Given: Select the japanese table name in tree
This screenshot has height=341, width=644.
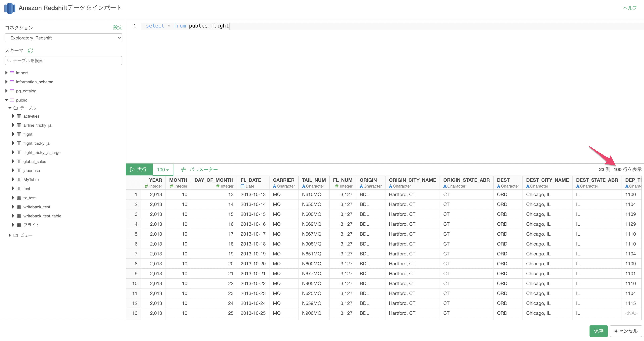Looking at the screenshot, I should tap(31, 170).
